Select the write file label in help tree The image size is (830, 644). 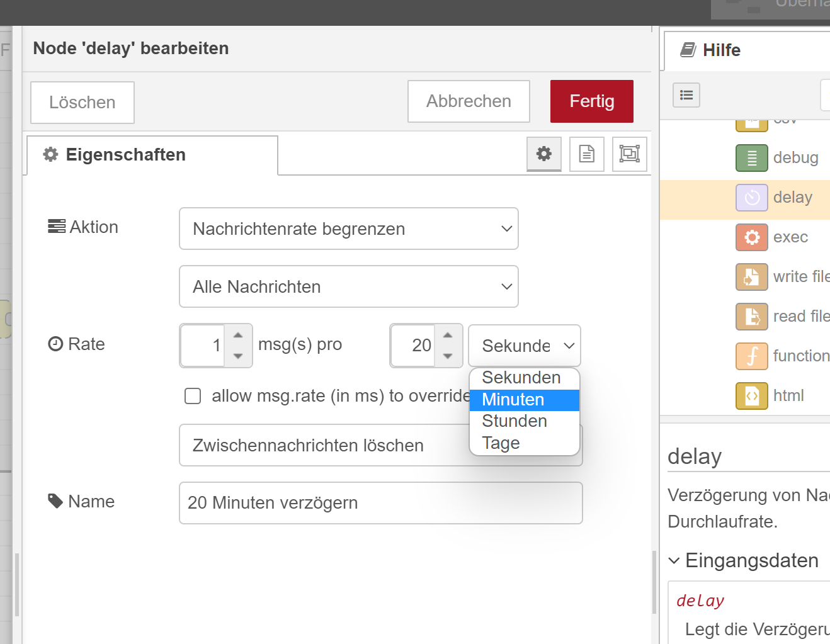tap(802, 277)
